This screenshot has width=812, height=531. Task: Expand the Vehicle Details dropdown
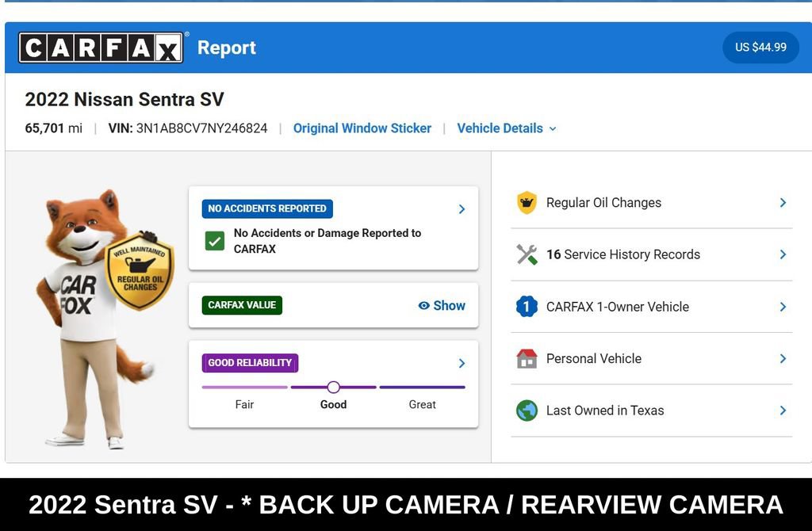click(507, 128)
